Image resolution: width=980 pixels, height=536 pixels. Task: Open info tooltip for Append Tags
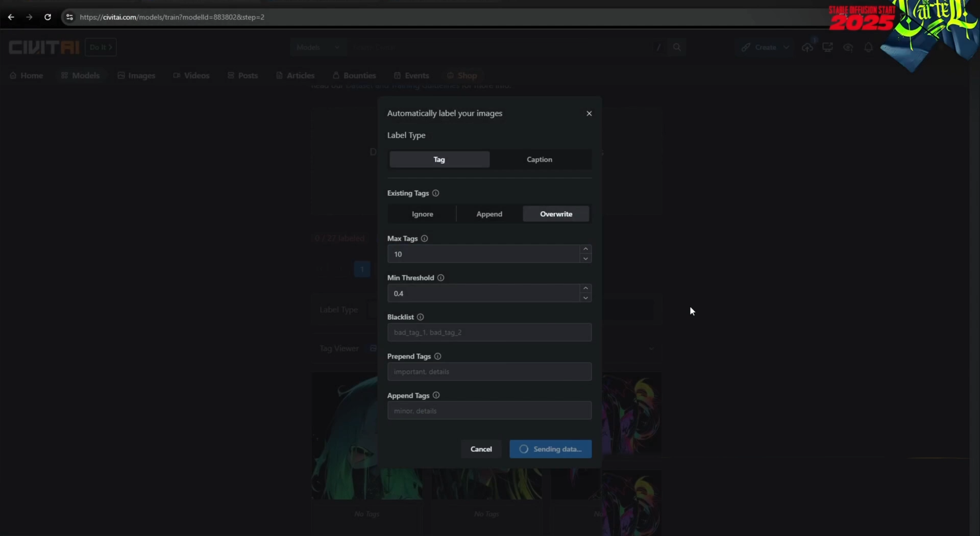click(436, 395)
